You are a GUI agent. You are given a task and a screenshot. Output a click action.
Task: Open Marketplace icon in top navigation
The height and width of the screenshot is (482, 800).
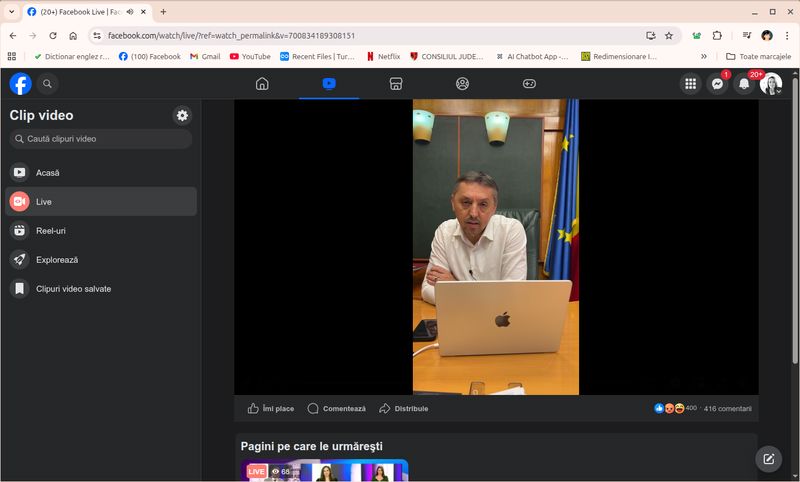point(396,84)
